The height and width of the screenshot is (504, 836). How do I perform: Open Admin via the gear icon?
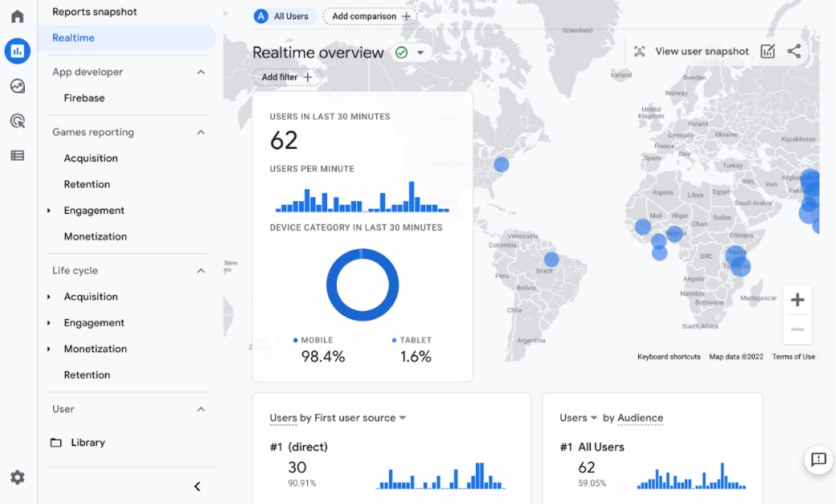(x=17, y=477)
